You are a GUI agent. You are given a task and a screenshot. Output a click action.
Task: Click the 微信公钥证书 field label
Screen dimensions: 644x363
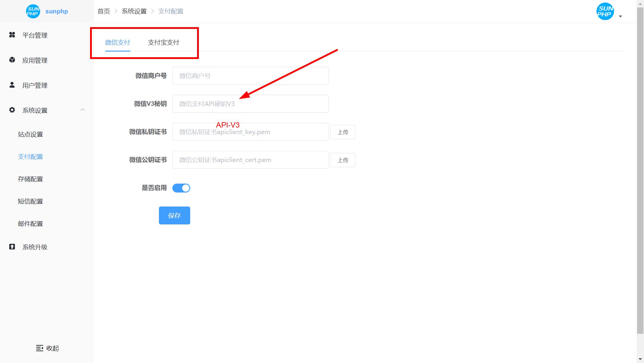[148, 160]
